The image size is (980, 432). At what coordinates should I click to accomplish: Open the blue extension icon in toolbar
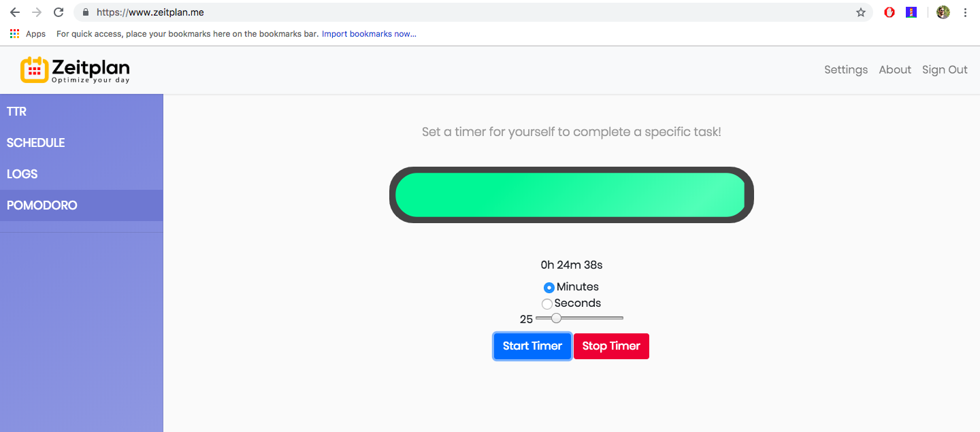(x=911, y=12)
